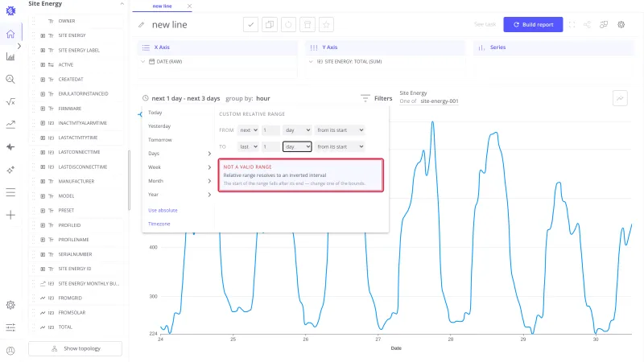Open the hamburger list icon in sidebar

[x=10, y=192]
